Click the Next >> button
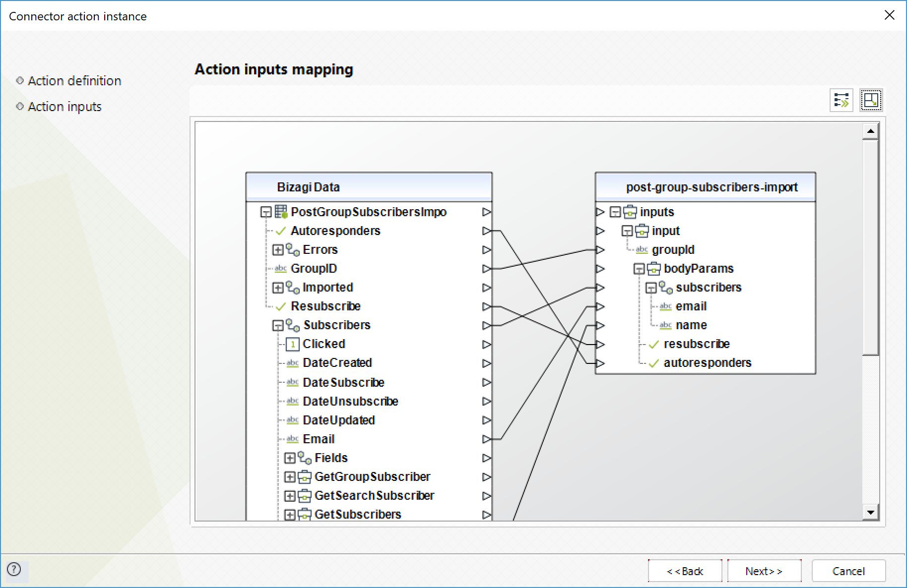 coord(764,571)
